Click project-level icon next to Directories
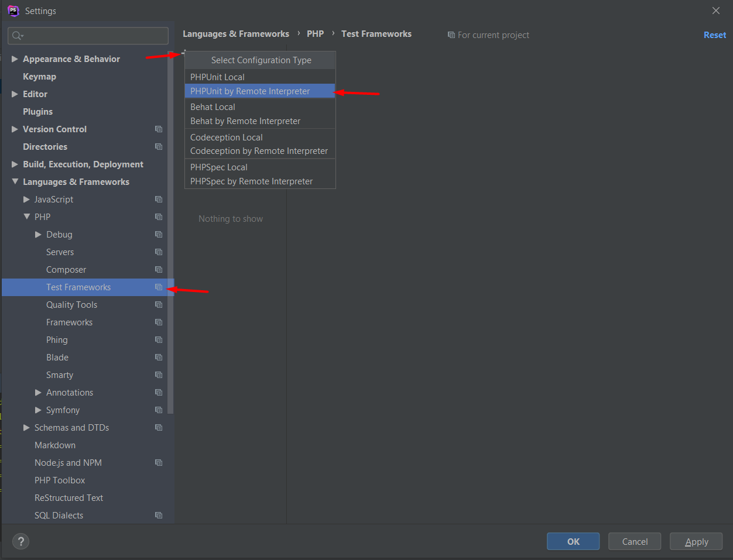 click(x=159, y=146)
